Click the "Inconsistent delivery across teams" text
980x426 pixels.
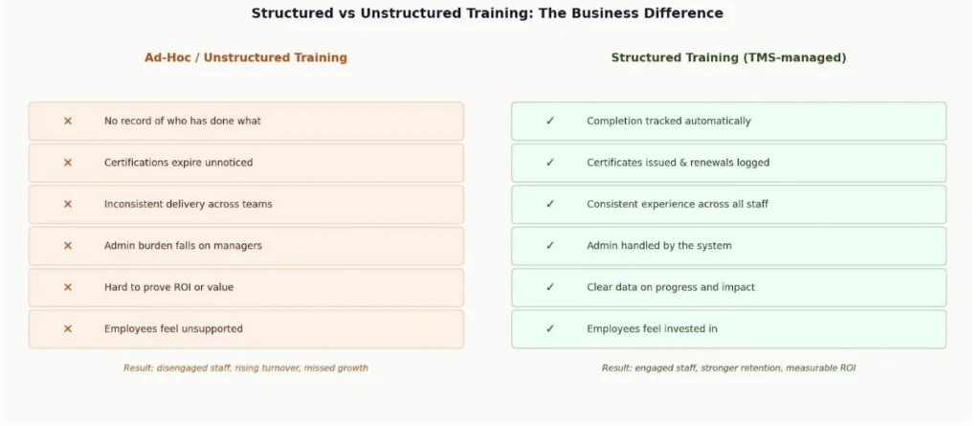[x=188, y=204]
